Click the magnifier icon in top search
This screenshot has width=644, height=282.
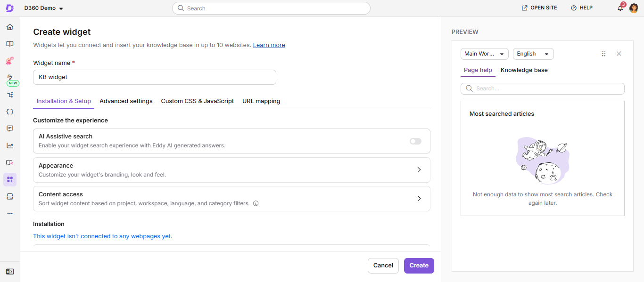[x=181, y=8]
